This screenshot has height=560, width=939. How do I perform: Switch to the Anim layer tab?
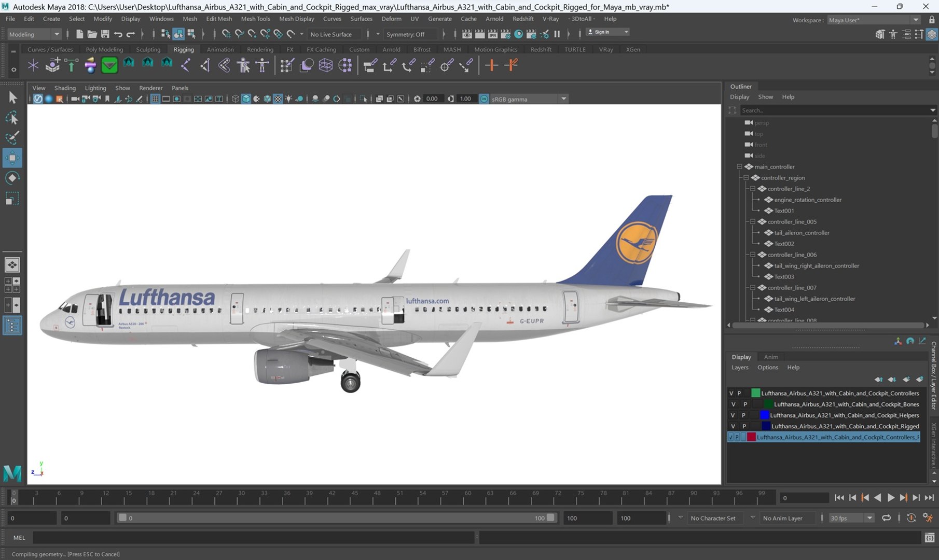coord(770,357)
